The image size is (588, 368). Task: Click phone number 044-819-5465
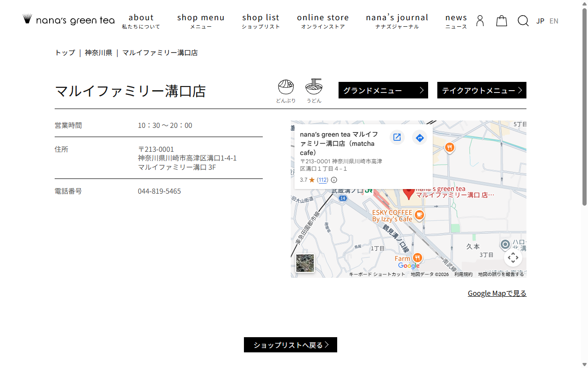[x=159, y=191]
